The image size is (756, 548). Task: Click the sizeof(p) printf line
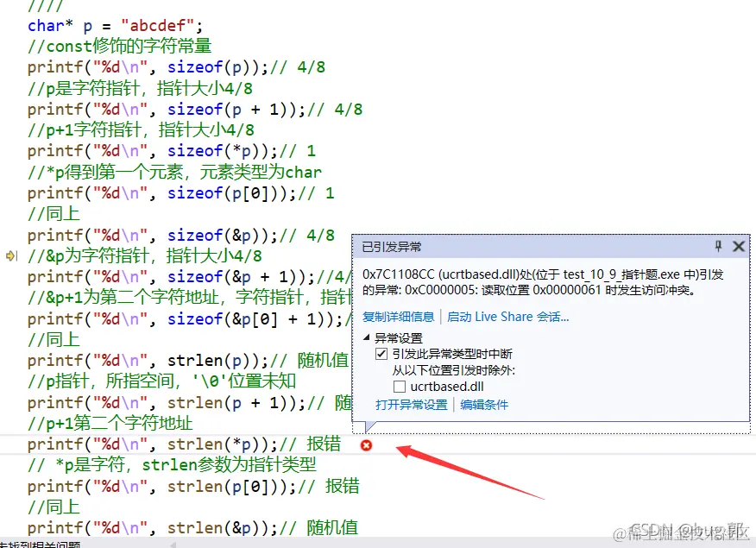coord(176,67)
